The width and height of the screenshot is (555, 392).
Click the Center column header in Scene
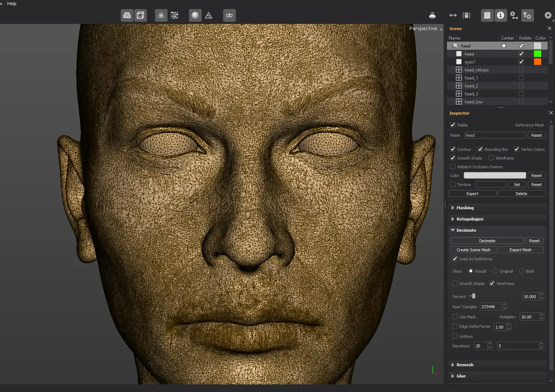[507, 38]
